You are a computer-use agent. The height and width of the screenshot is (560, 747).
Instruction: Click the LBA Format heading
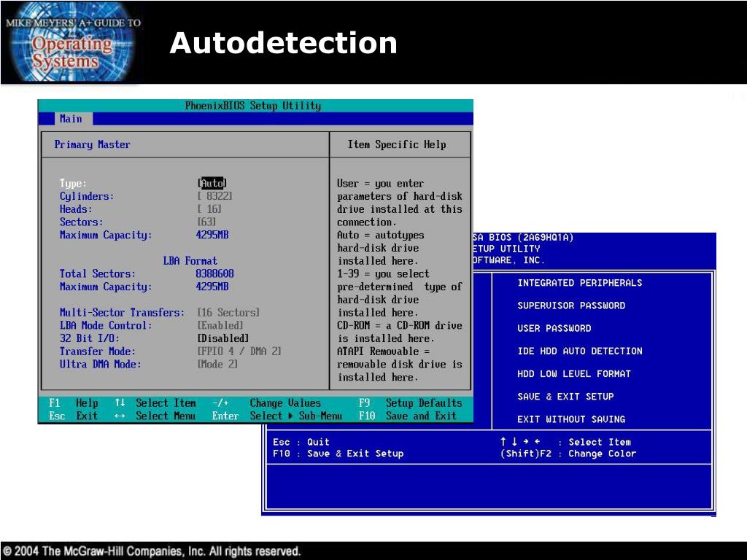tap(190, 260)
